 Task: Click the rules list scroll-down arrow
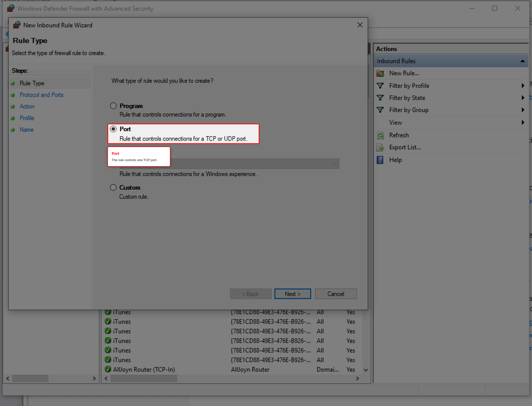click(x=366, y=370)
